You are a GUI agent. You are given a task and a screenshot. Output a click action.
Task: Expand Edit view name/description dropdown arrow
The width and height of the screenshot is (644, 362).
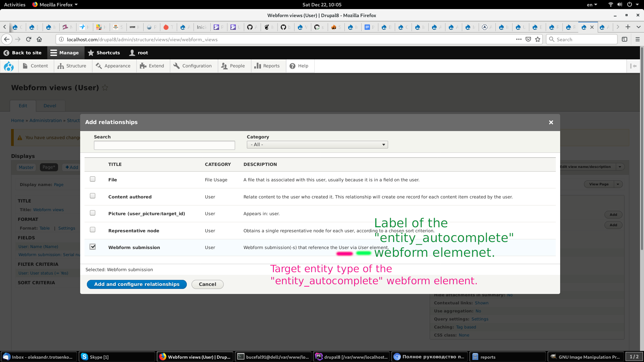tap(620, 167)
